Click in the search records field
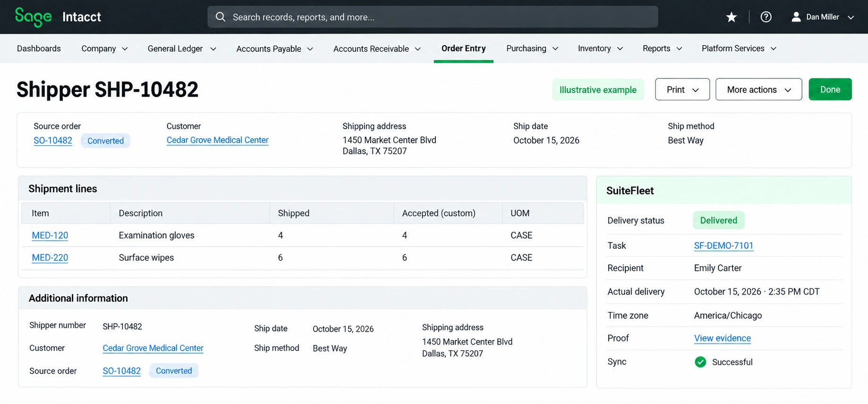The image size is (868, 404). [433, 17]
